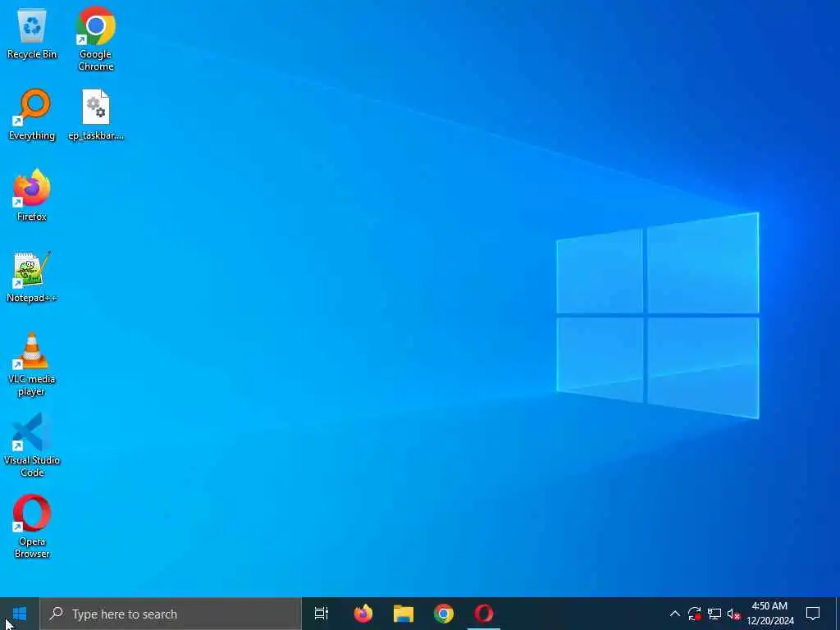Select the Visual Studio Code shortcut

[x=32, y=445]
